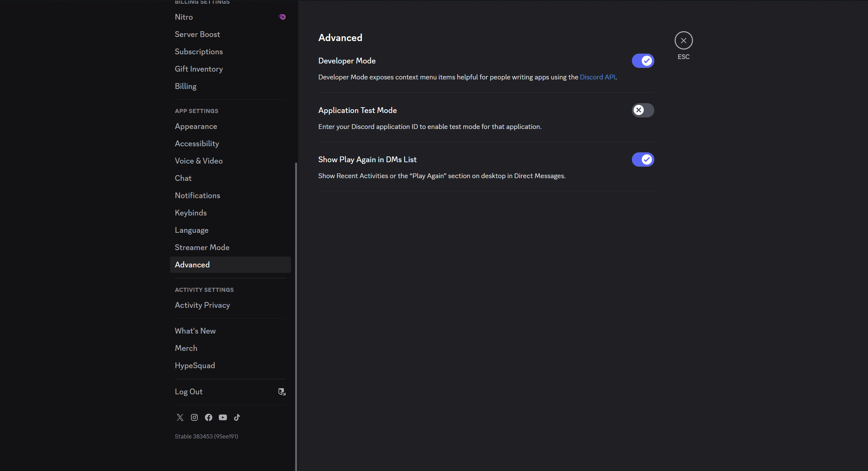Open Activity Privacy settings
This screenshot has height=471, width=868.
202,305
